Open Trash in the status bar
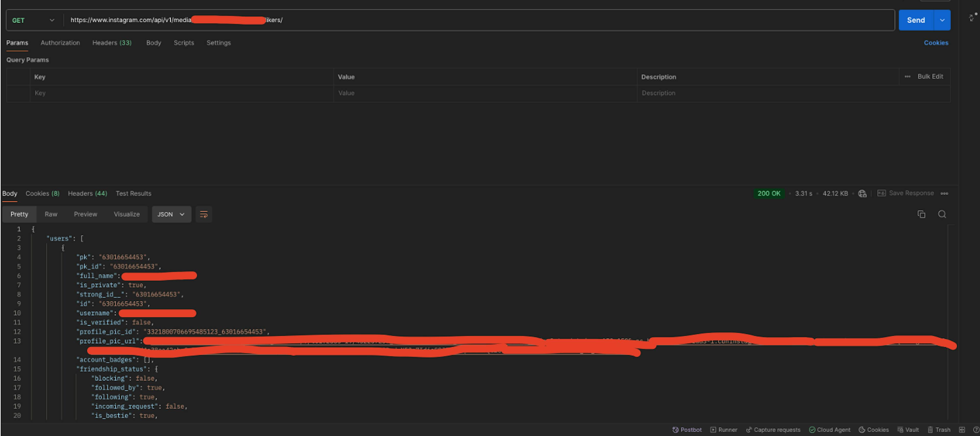 click(x=939, y=430)
